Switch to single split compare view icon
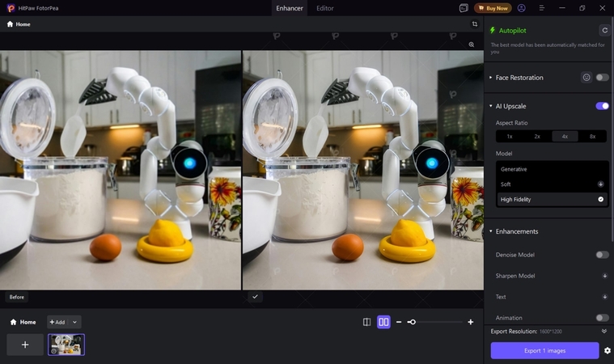The height and width of the screenshot is (364, 614). pyautogui.click(x=366, y=322)
